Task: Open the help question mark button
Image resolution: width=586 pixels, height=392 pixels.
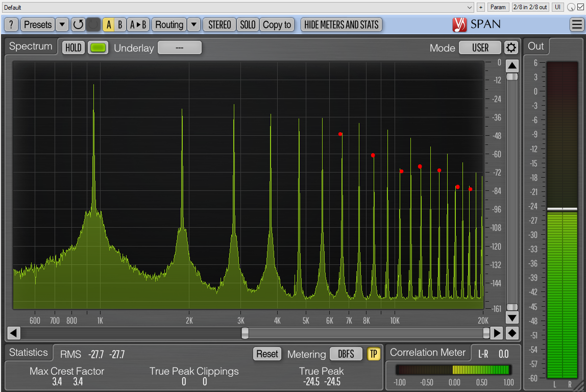Action: tap(11, 24)
